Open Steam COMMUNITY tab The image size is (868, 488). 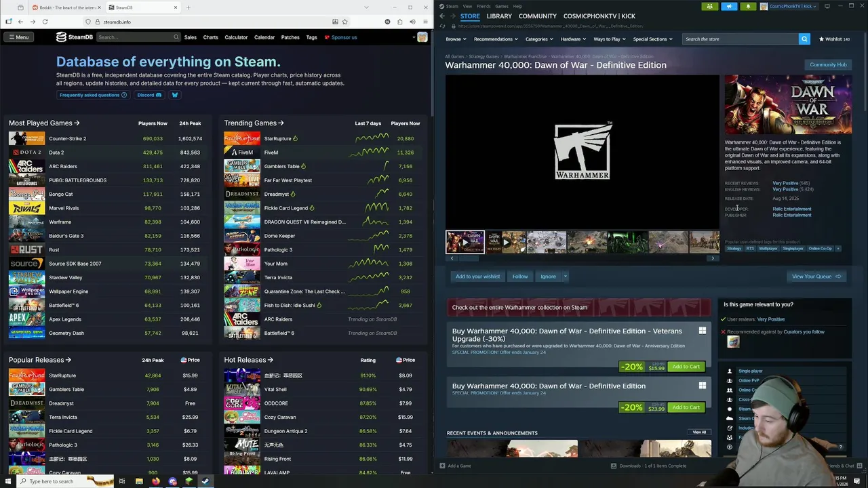[538, 16]
